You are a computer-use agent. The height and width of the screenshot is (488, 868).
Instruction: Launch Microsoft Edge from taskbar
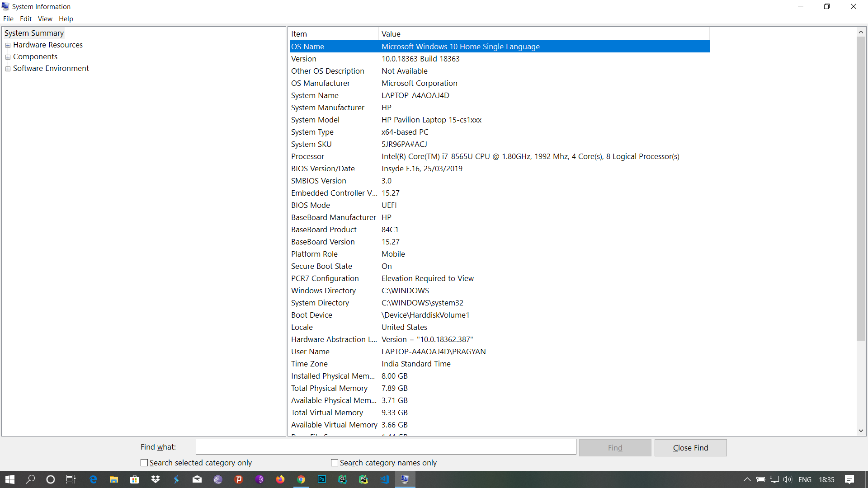coord(93,479)
